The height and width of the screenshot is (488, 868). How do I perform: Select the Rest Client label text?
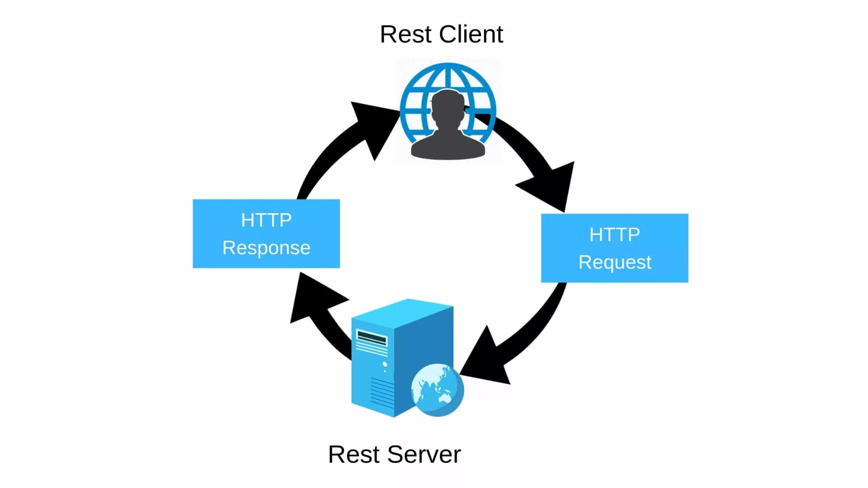441,33
